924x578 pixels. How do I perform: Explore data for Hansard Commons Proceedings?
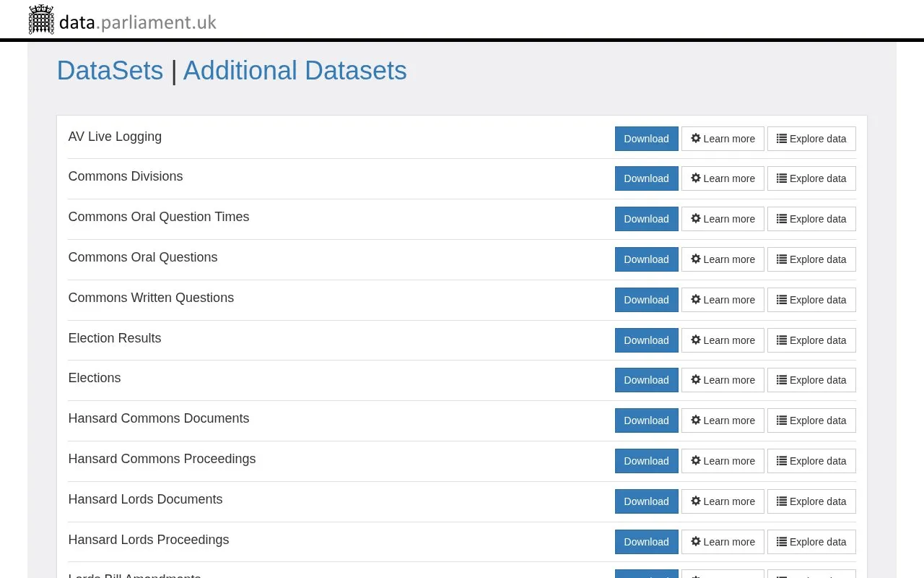pyautogui.click(x=811, y=461)
